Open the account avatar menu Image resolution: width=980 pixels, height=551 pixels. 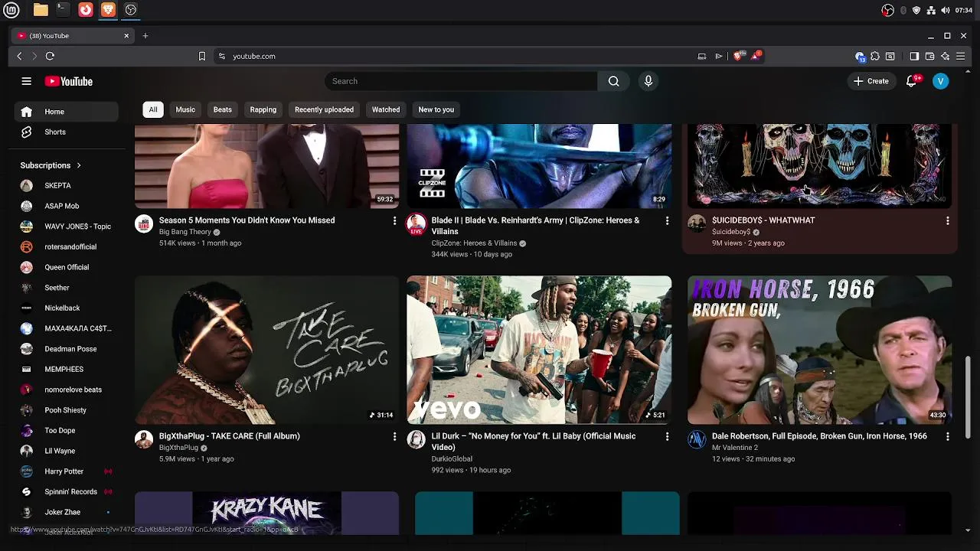941,81
